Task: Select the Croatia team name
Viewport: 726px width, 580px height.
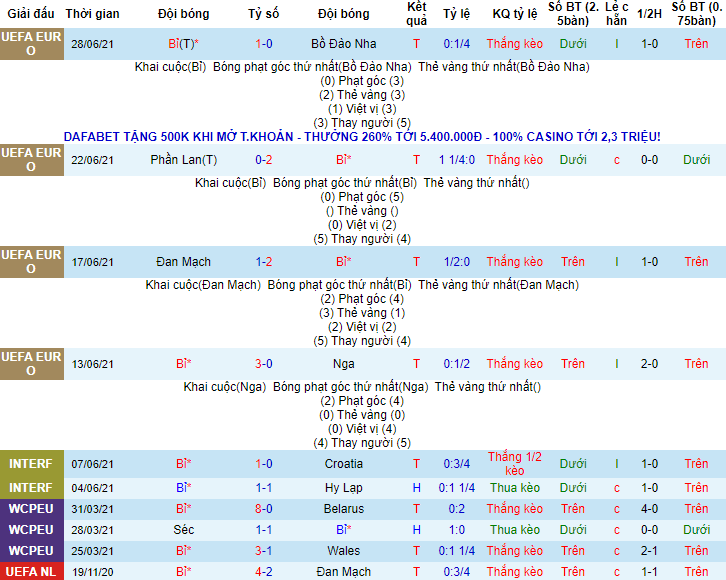Action: (x=343, y=464)
